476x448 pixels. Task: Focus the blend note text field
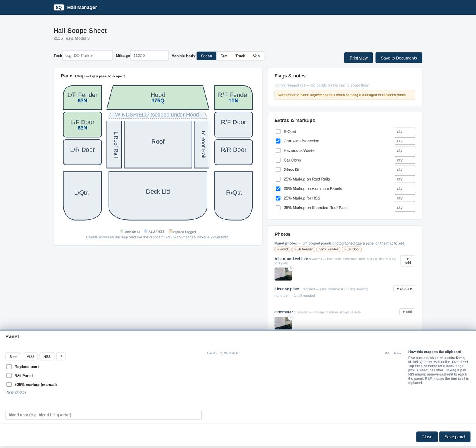tap(103, 415)
